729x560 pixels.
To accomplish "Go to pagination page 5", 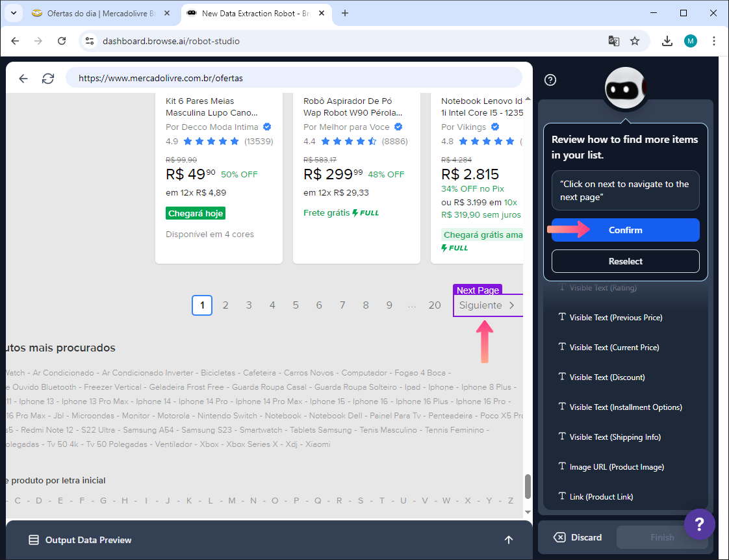I will [296, 305].
